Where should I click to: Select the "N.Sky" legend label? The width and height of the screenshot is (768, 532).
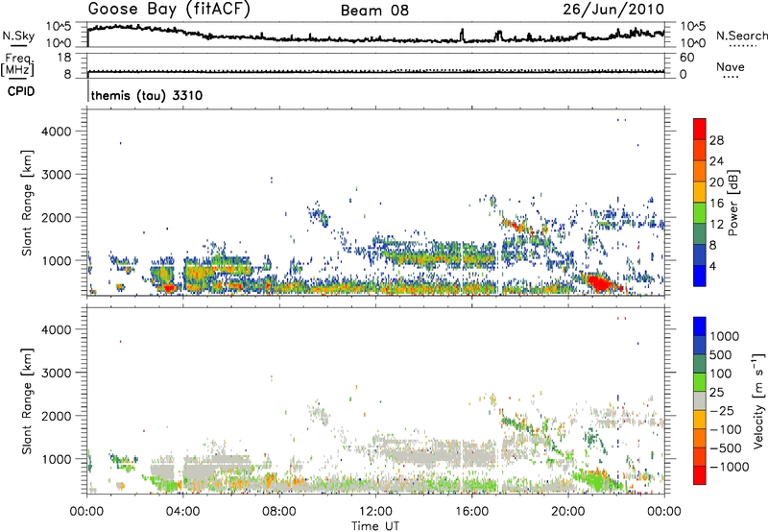point(18,36)
